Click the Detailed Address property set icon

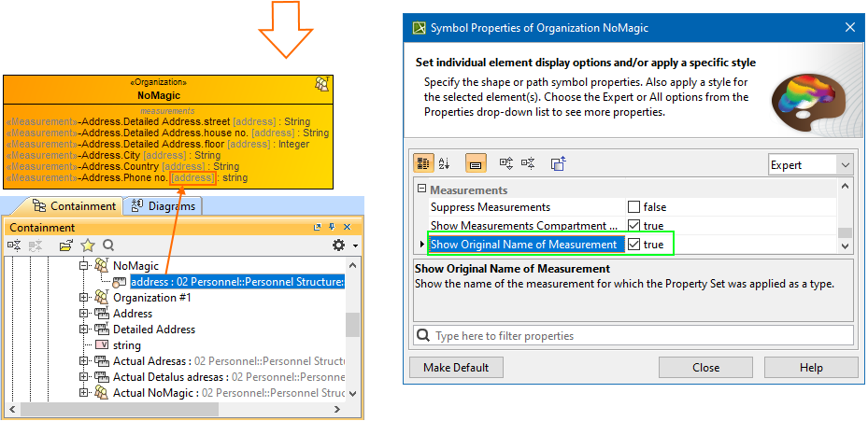coord(101,330)
